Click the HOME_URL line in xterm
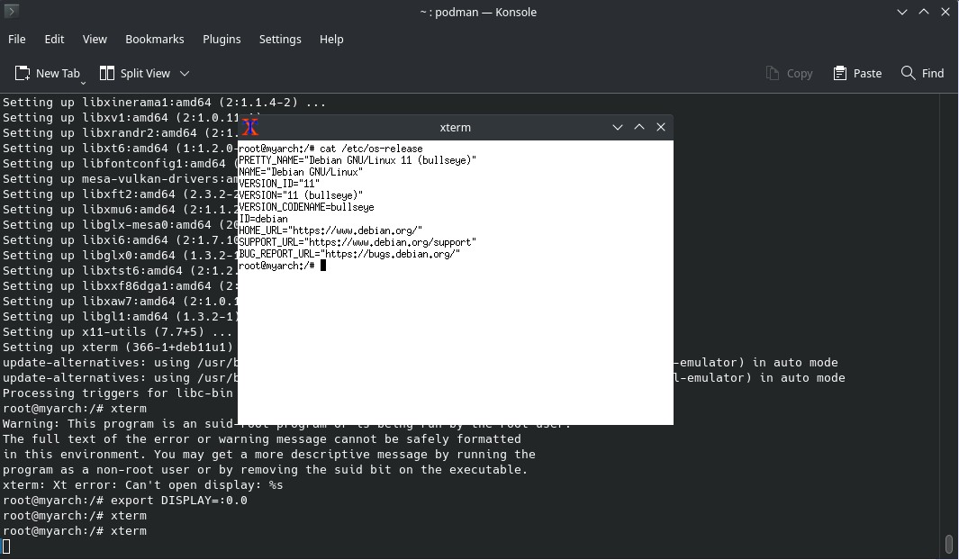The image size is (959, 560). click(330, 230)
